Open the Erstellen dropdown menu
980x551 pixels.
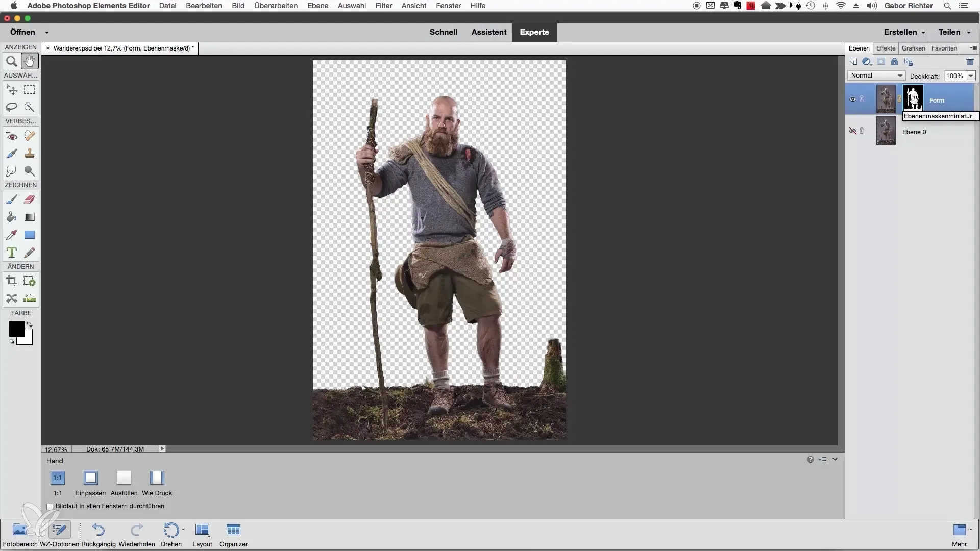tap(904, 32)
